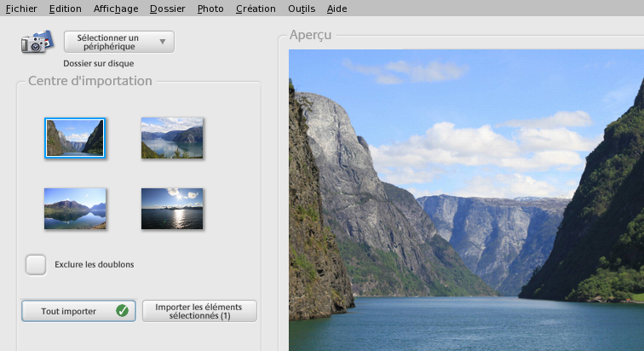This screenshot has width=644, height=351.
Task: Open the Fichier menu
Action: [x=21, y=9]
